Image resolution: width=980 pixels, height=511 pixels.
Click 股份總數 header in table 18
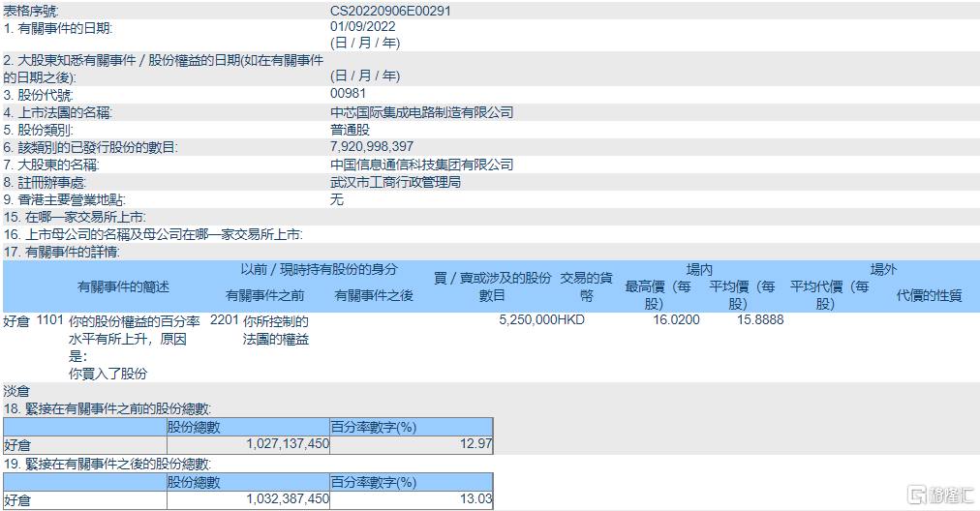click(x=194, y=428)
